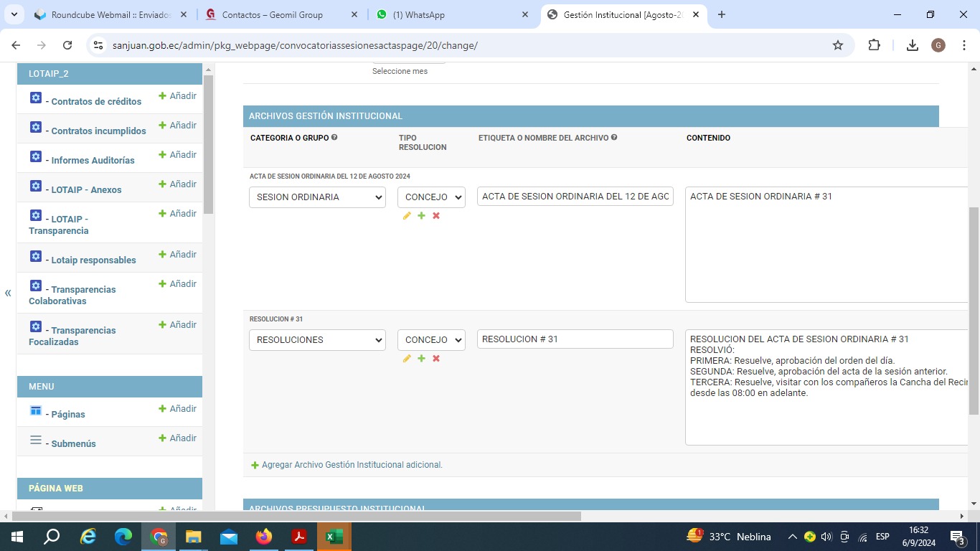
Task: Click the red X delete icon in RESOLUCION # 31 row
Action: pos(436,359)
